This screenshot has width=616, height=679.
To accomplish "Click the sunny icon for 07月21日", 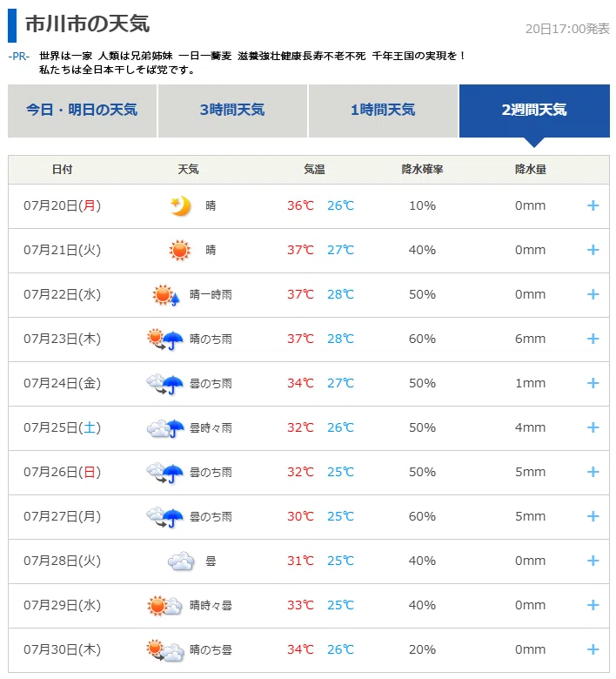I will tap(179, 251).
